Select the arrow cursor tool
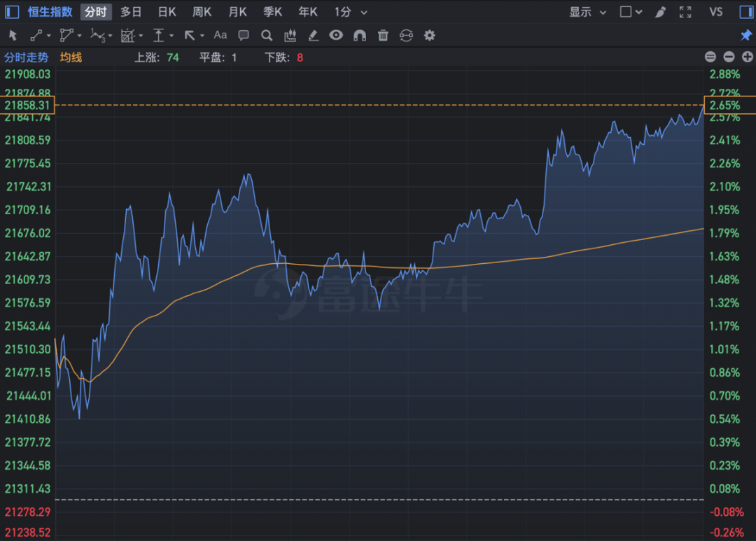Viewport: 756px width, 541px height. [x=13, y=35]
